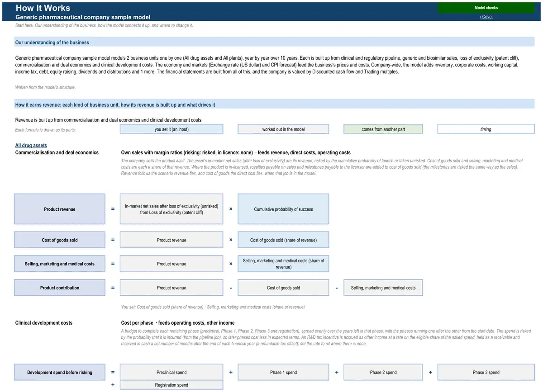Select the 'You set: Cost of goods sold' note
This screenshot has width=543, height=392.
pyautogui.click(x=213, y=307)
